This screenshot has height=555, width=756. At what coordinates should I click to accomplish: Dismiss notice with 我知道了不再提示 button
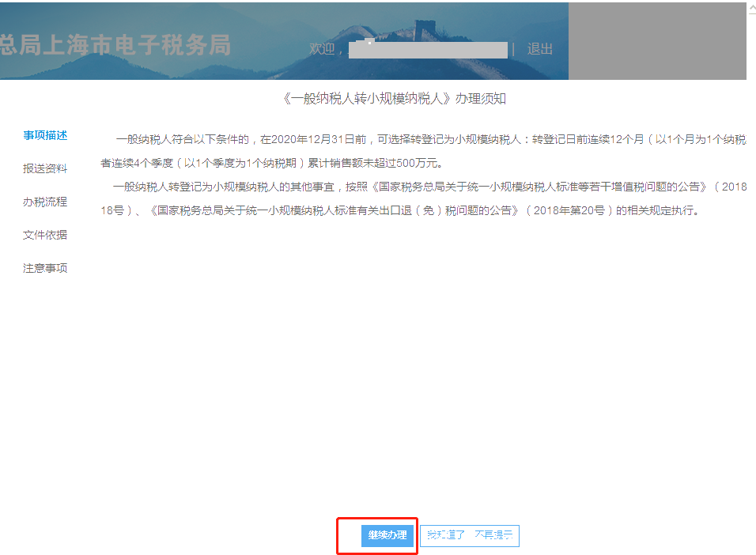click(471, 535)
